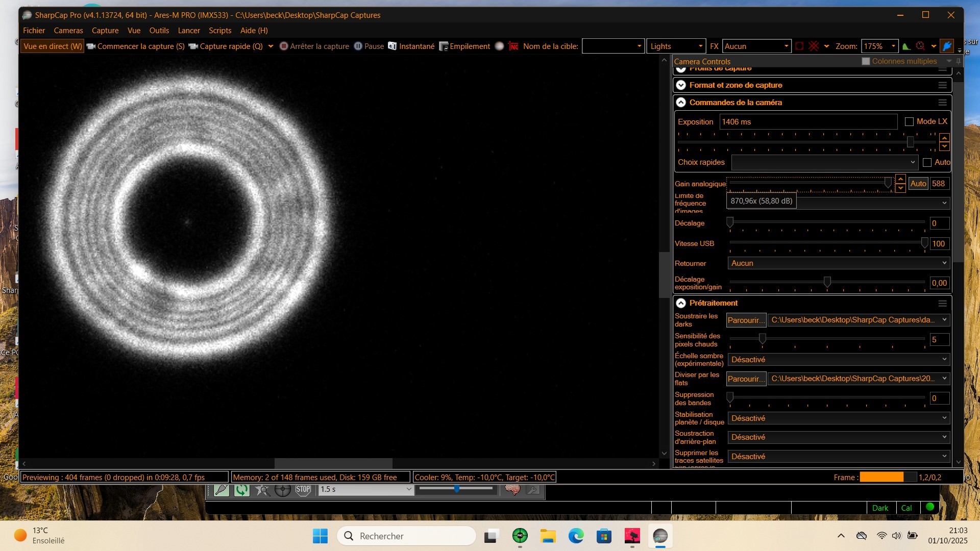
Task: Check the Colonnes multiples option
Action: pyautogui.click(x=866, y=61)
